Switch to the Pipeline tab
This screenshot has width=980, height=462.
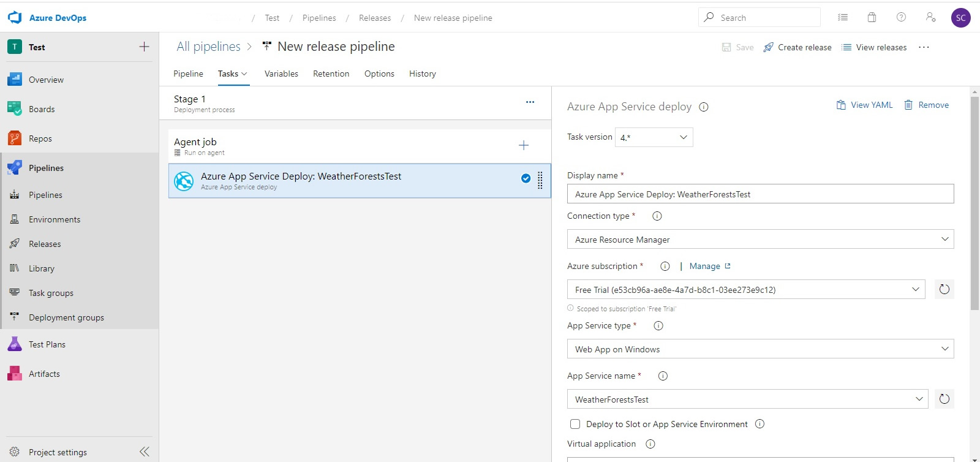coord(188,74)
